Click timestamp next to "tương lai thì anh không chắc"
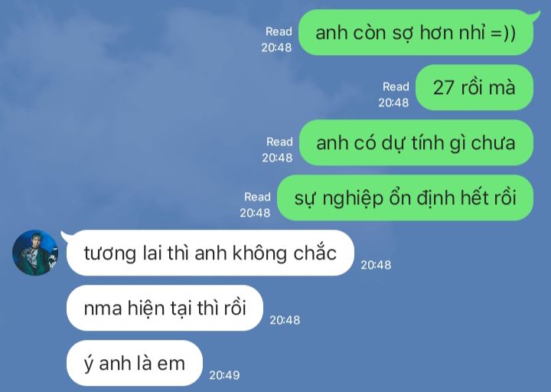Image resolution: width=551 pixels, height=392 pixels. tap(376, 265)
